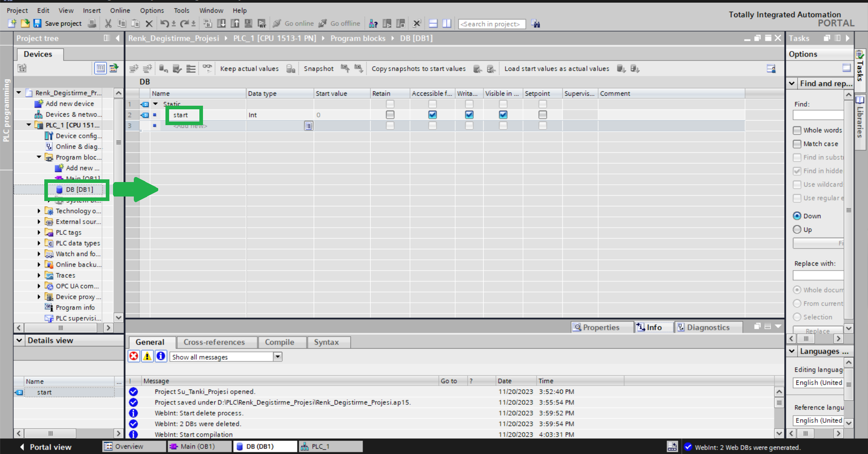Select the Up search direction radio
868x454 pixels.
pyautogui.click(x=797, y=229)
